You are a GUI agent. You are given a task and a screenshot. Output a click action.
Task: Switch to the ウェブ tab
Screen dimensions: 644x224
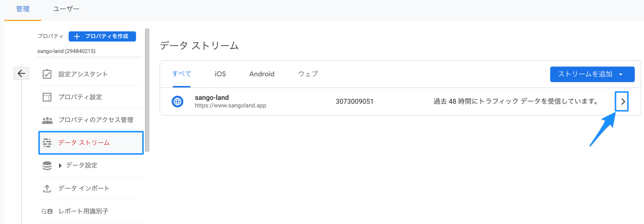[308, 74]
